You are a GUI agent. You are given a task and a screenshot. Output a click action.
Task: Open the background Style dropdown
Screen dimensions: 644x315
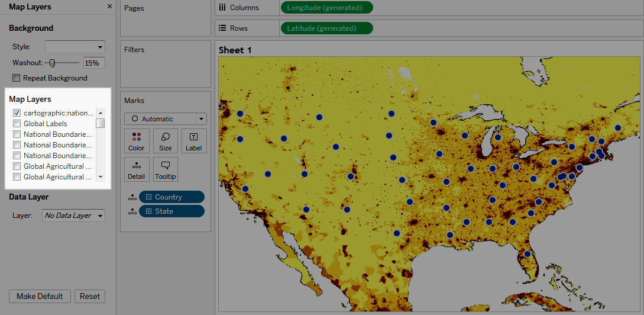click(75, 47)
